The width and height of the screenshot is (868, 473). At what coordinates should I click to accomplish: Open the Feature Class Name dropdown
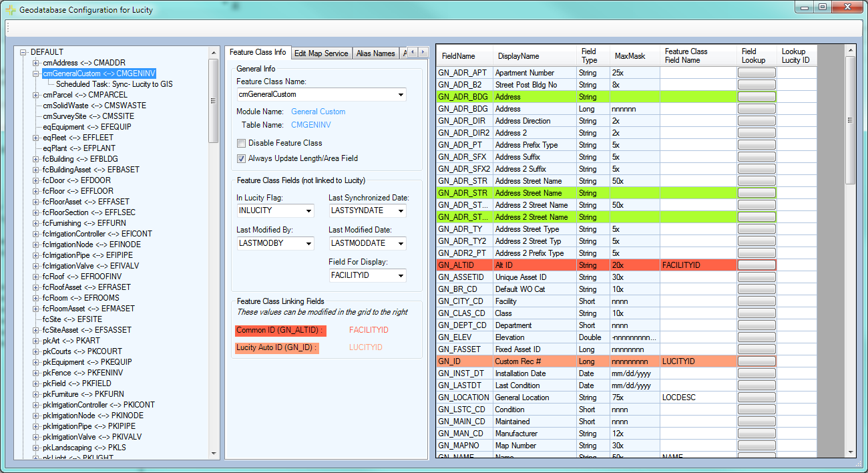[401, 95]
